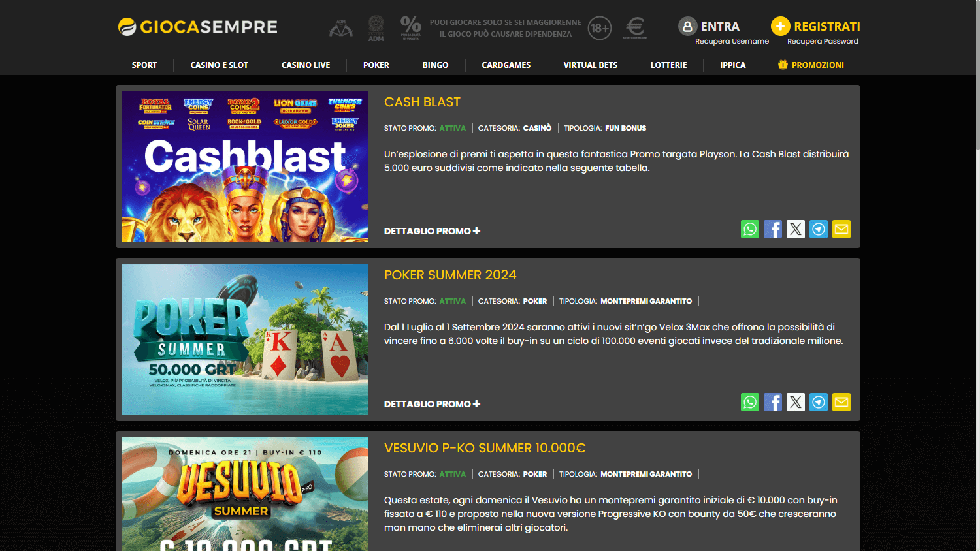Share Poker Summer 2024 on X
Image resolution: width=980 pixels, height=551 pixels.
pyautogui.click(x=796, y=402)
